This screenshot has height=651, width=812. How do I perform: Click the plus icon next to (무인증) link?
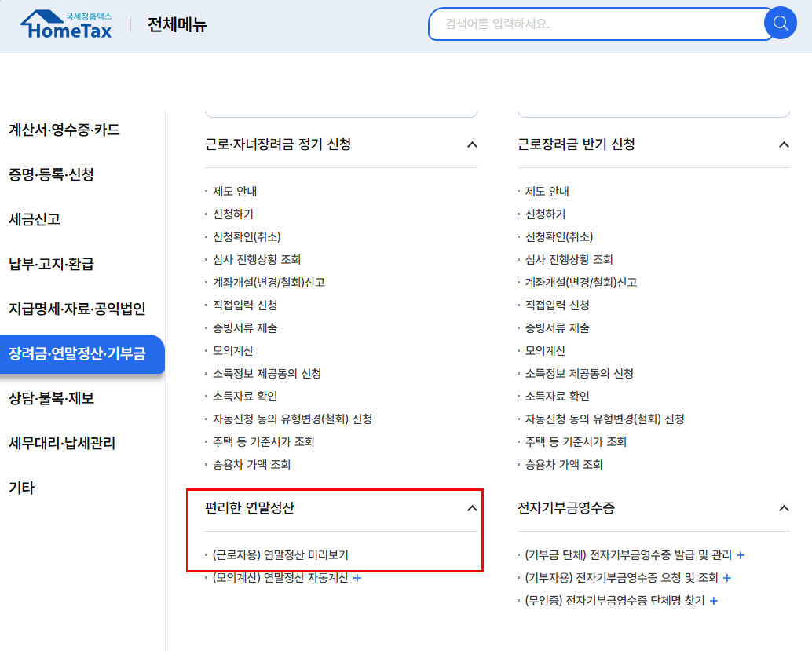(x=713, y=600)
